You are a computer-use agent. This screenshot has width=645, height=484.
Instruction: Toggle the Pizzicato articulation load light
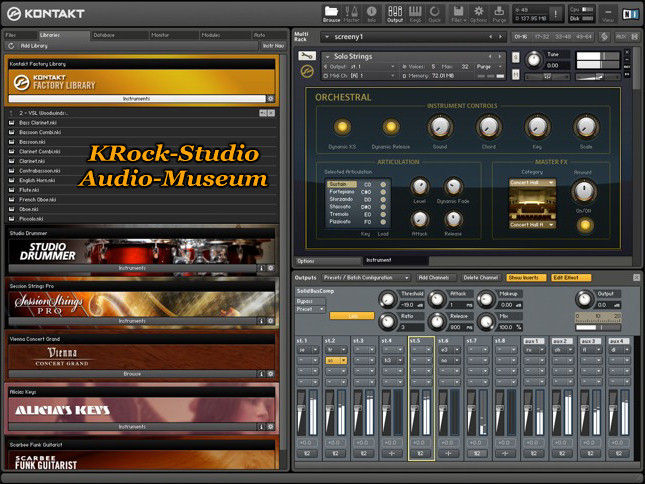(x=383, y=222)
